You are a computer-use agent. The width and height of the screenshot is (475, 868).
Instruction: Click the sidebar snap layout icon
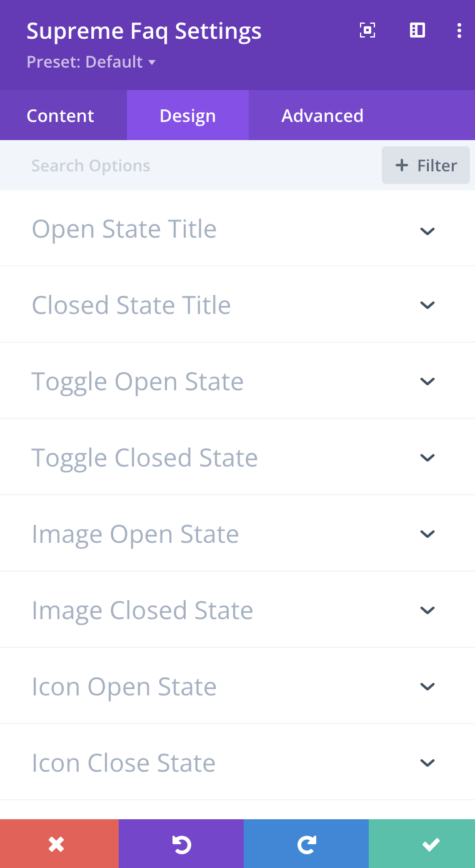tap(417, 30)
